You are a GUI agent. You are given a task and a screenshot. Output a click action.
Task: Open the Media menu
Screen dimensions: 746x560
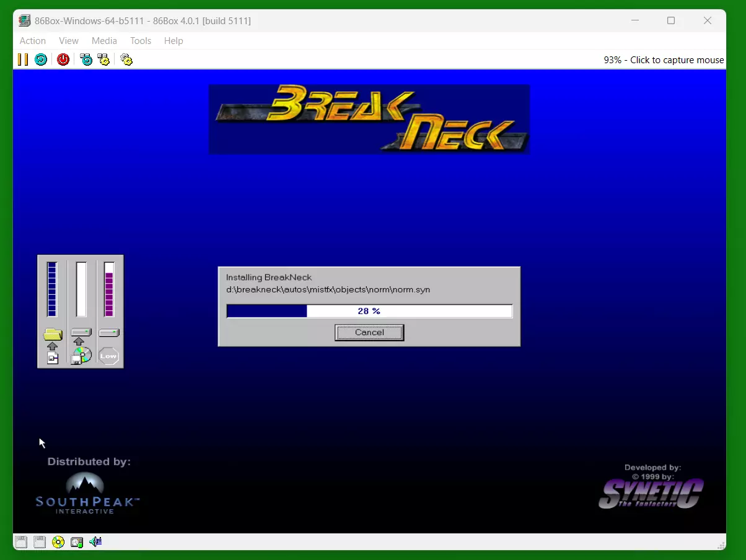pyautogui.click(x=104, y=41)
